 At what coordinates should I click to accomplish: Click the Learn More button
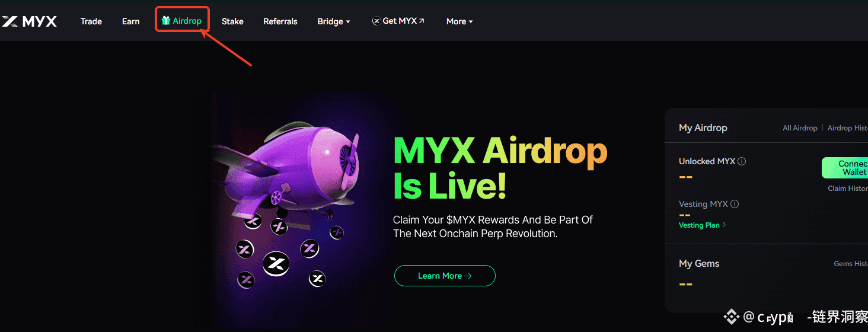tap(445, 276)
